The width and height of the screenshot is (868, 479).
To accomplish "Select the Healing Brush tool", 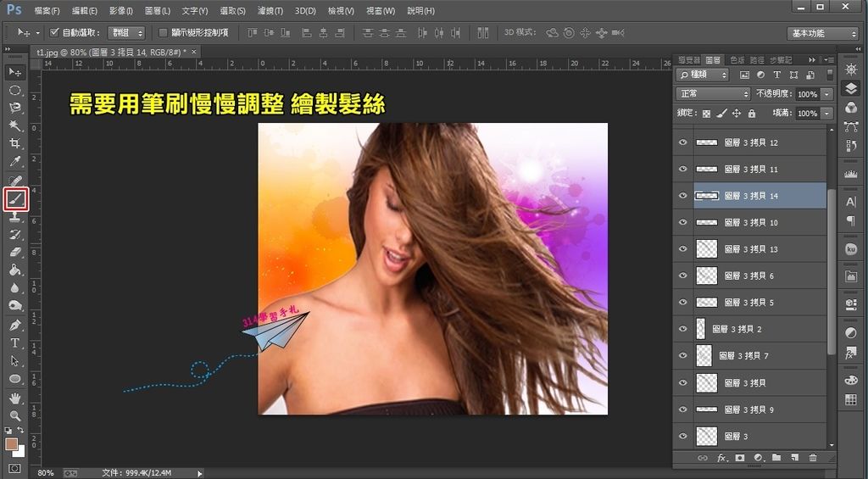I will pos(15,181).
